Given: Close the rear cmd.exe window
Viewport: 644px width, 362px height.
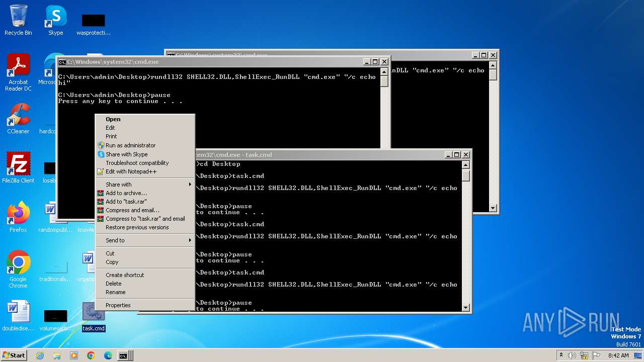Looking at the screenshot, I should (x=493, y=55).
